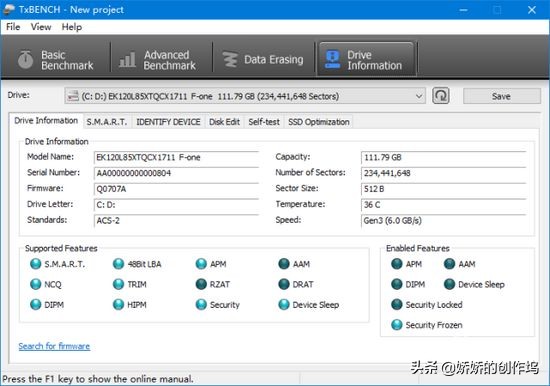
Task: Click the Drive Letter field
Action: point(176,205)
